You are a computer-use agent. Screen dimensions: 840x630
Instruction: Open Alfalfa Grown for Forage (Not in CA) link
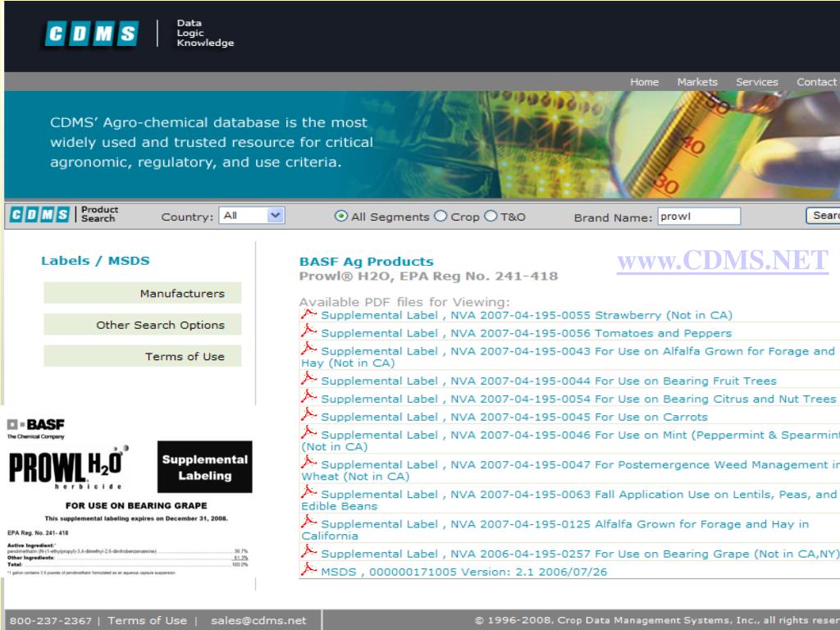pyautogui.click(x=568, y=357)
